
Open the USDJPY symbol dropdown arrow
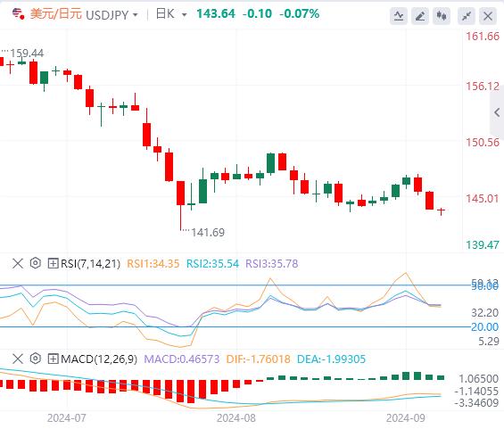click(x=136, y=15)
